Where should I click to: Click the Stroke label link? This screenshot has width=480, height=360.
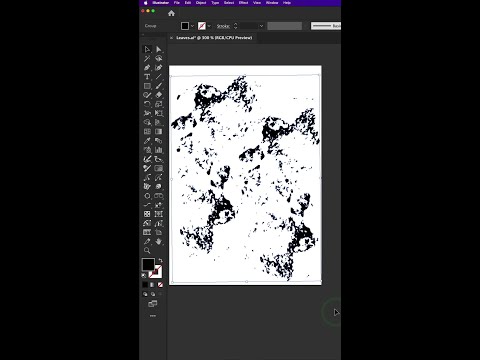tap(223, 26)
